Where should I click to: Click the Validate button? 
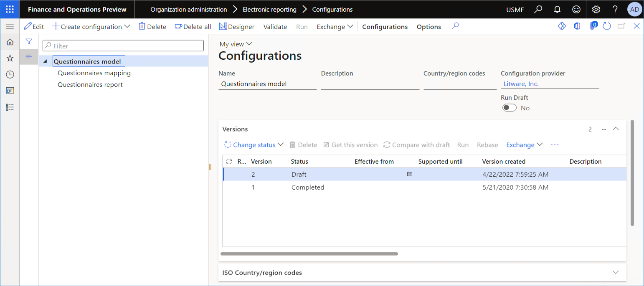click(275, 26)
